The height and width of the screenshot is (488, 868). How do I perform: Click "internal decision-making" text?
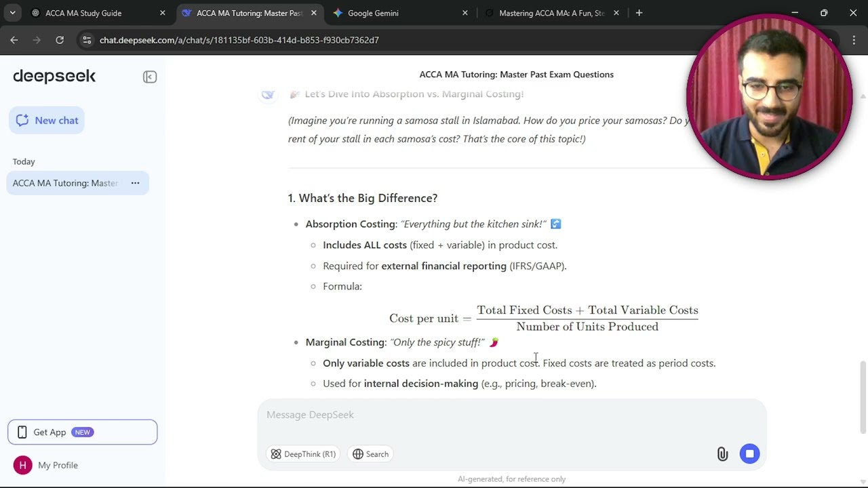click(420, 384)
